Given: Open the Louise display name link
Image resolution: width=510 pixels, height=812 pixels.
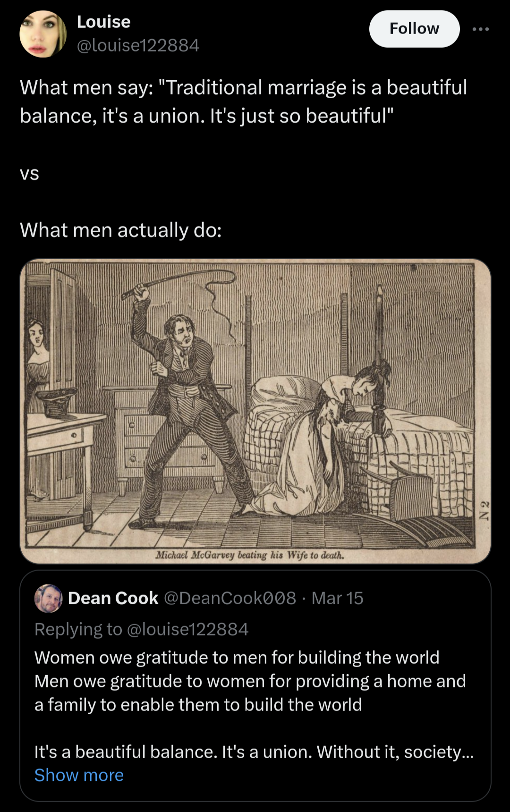Looking at the screenshot, I should [103, 22].
